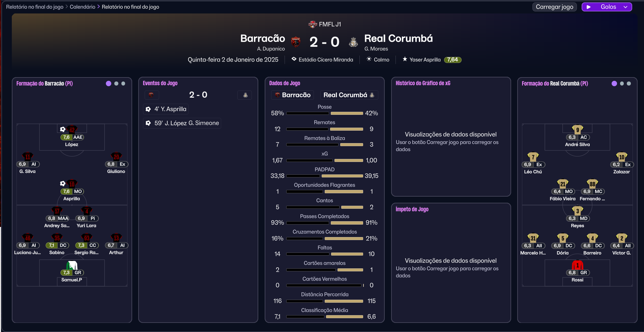Click López's shirt icon number 42
Screen dimensions: 644x332
72,130
